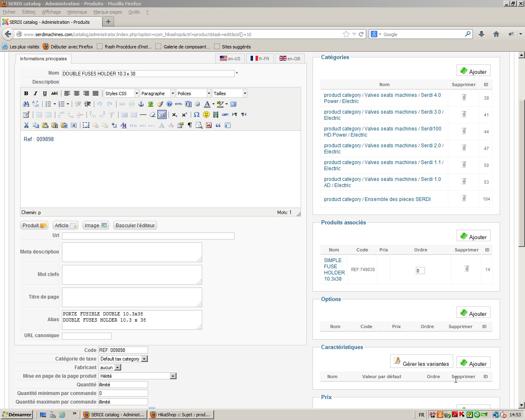The width and height of the screenshot is (525, 420).
Task: Apply text color with the A swatch
Action: pyautogui.click(x=207, y=104)
